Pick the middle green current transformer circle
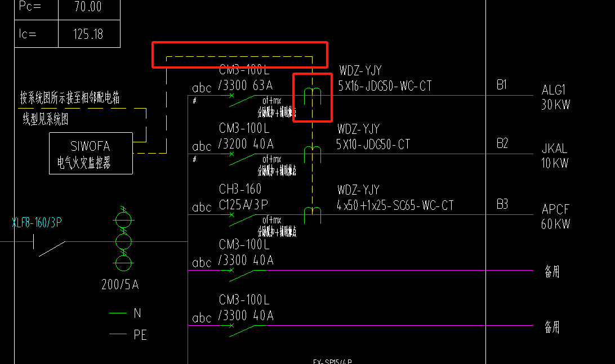615x364 pixels. (x=123, y=241)
